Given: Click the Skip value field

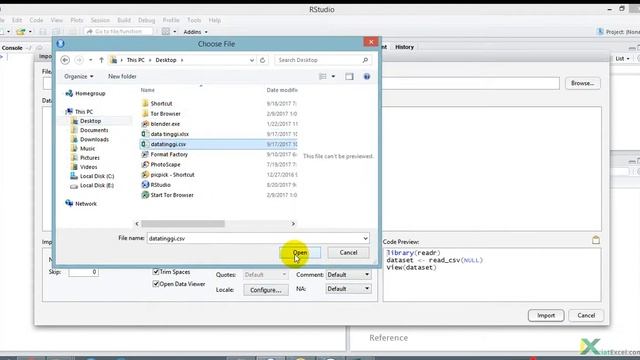Looking at the screenshot, I should 83,272.
